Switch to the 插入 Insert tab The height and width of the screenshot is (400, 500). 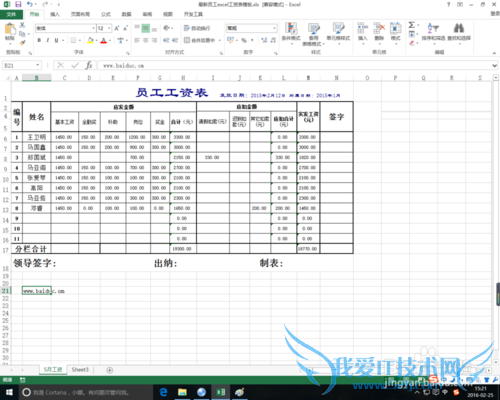(x=55, y=14)
